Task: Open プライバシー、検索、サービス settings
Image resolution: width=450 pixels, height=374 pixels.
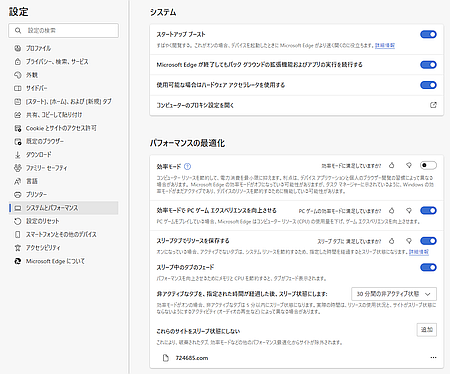Action: point(63,62)
